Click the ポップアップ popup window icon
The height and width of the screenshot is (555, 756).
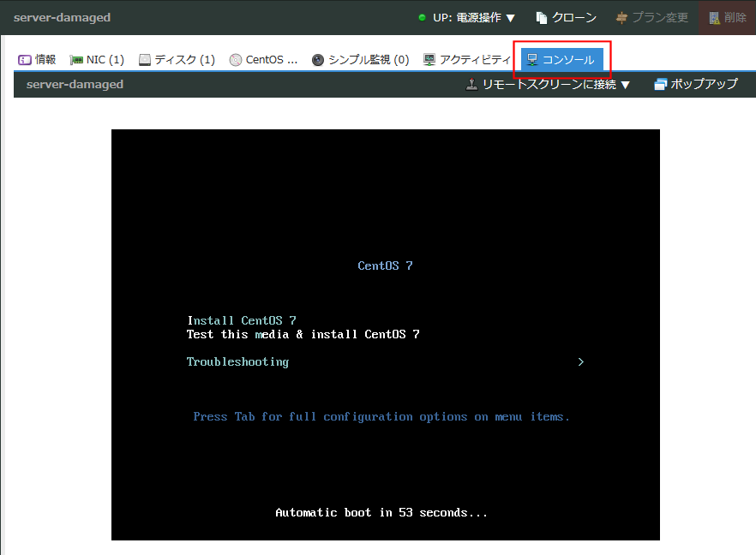coord(660,84)
